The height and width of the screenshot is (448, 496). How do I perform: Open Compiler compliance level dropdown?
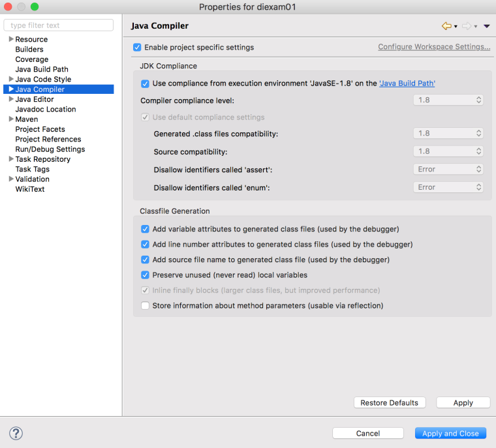(x=448, y=100)
